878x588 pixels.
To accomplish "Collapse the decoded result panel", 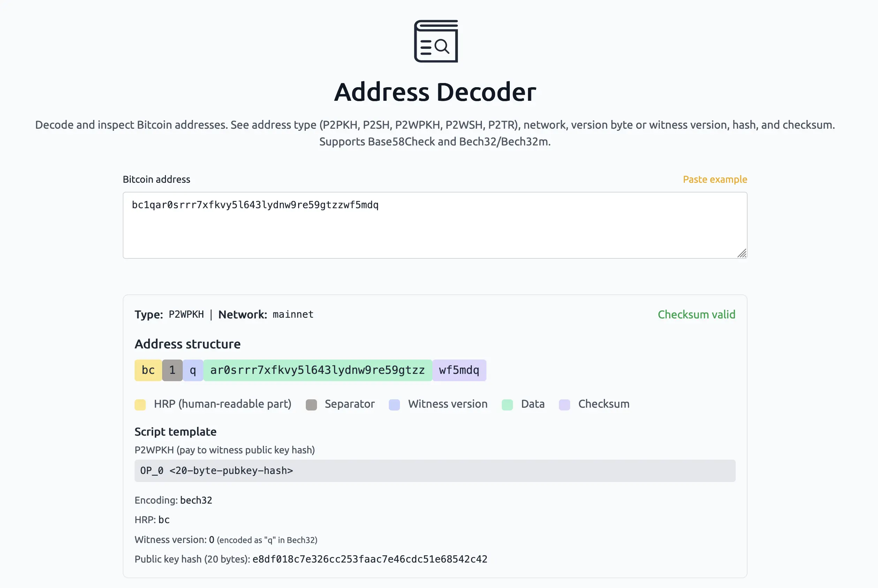I will click(224, 314).
